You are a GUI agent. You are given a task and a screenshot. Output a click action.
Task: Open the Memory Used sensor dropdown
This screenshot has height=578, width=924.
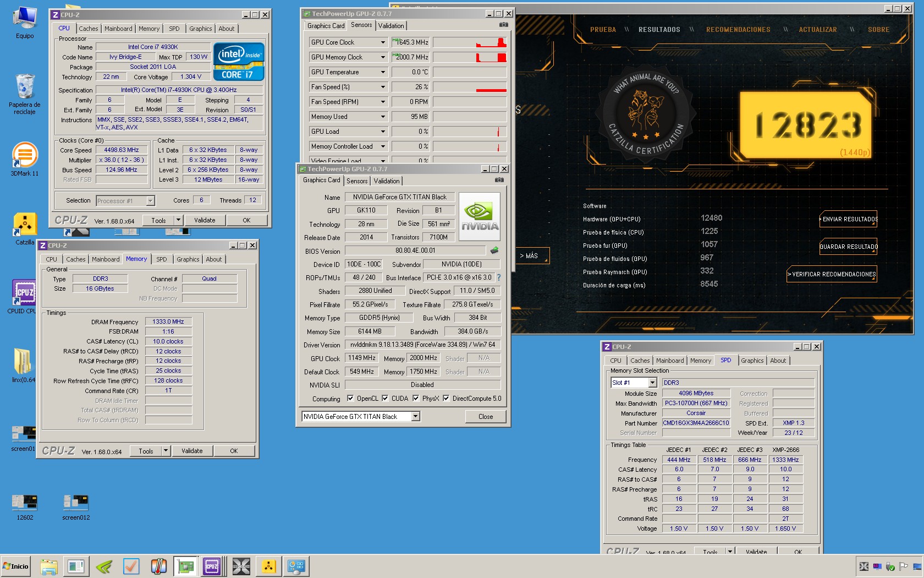[383, 117]
